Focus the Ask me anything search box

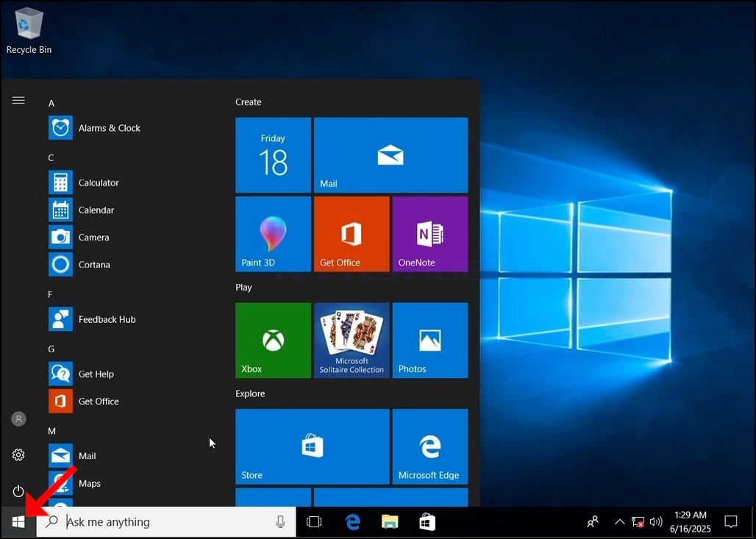point(166,521)
